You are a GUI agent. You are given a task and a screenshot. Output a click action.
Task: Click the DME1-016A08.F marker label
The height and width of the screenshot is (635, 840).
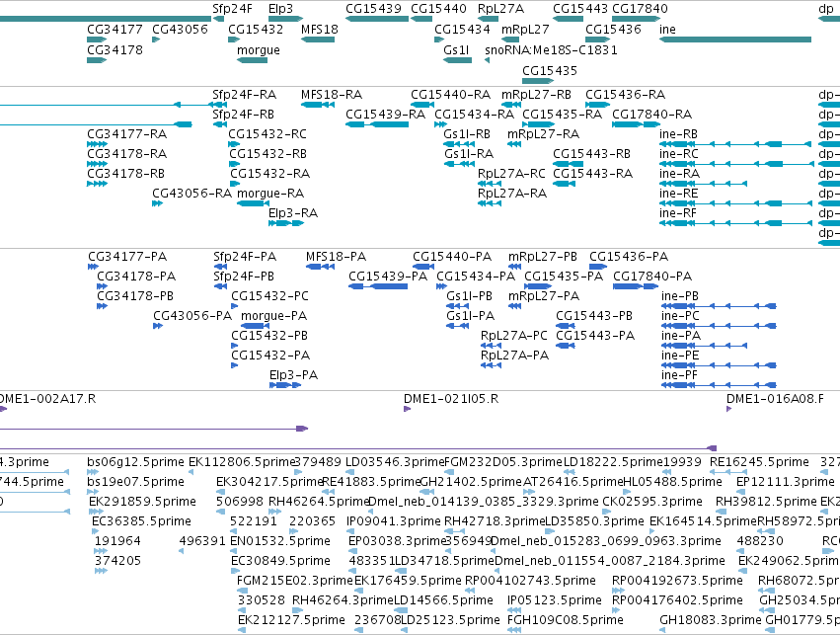tap(775, 399)
